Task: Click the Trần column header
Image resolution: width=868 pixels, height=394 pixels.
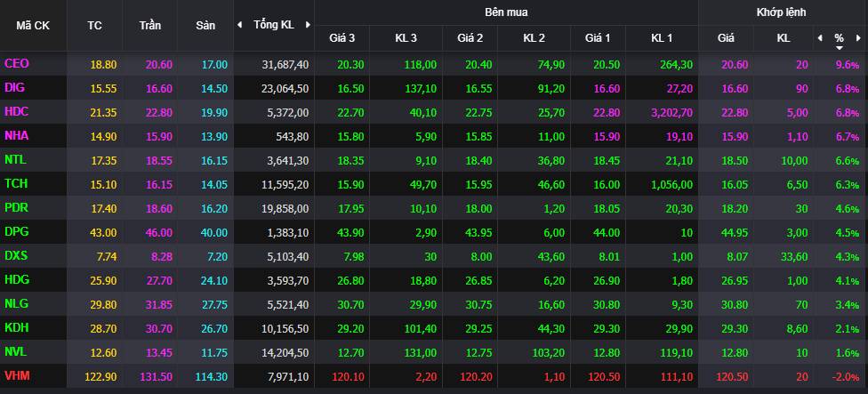Action: coord(150,25)
